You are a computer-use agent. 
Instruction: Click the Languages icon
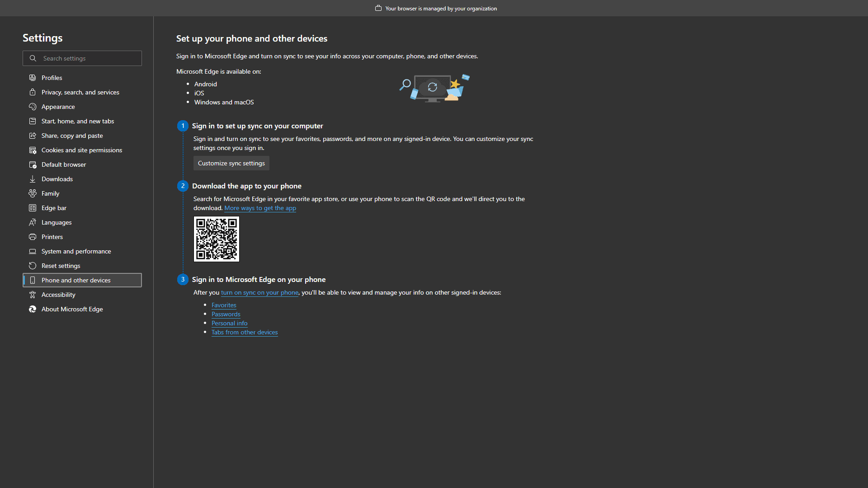click(x=33, y=222)
